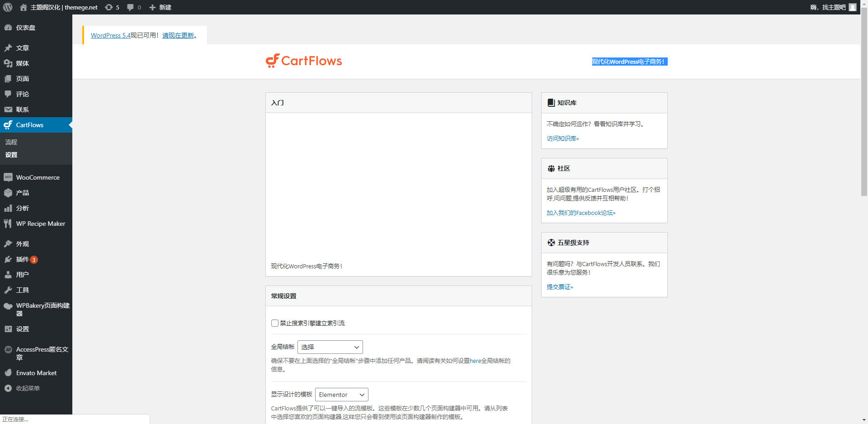Open the CartFlows menu item
Viewport: 868px width, 424px height.
(x=36, y=125)
